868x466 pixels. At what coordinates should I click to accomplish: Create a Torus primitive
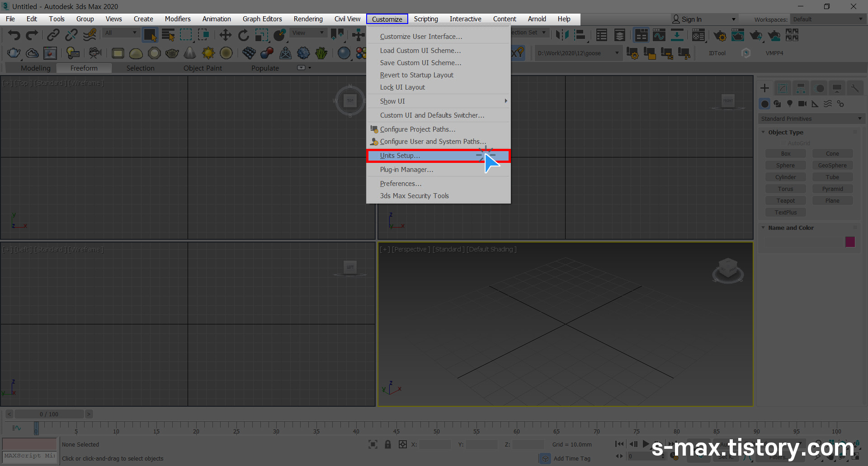pyautogui.click(x=786, y=189)
